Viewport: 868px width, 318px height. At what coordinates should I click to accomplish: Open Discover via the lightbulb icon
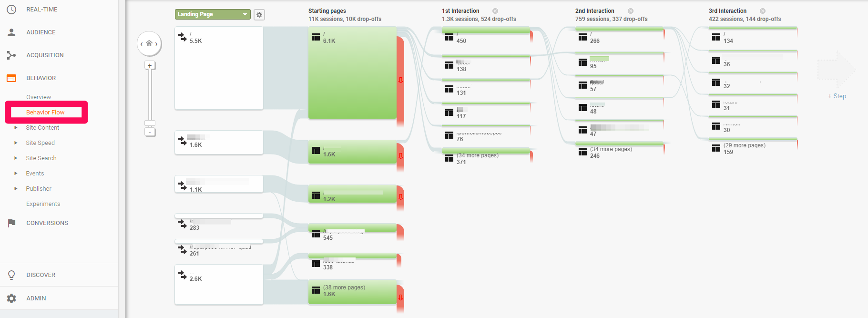(x=11, y=275)
